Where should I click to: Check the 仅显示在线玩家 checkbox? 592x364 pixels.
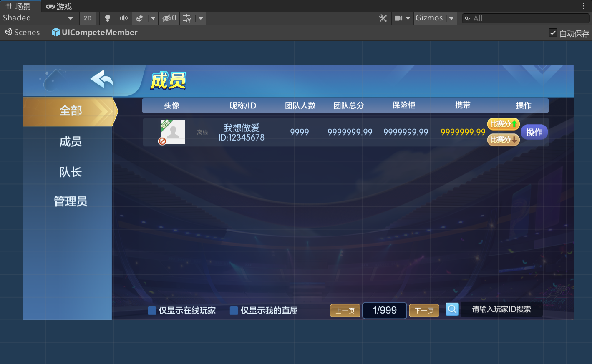tap(152, 311)
